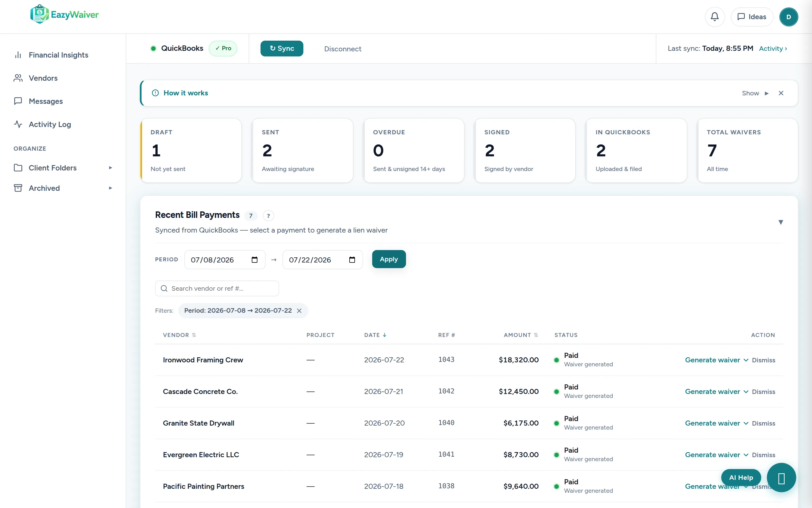812x508 pixels.
Task: Open the Total Waivers card
Action: tap(748, 150)
